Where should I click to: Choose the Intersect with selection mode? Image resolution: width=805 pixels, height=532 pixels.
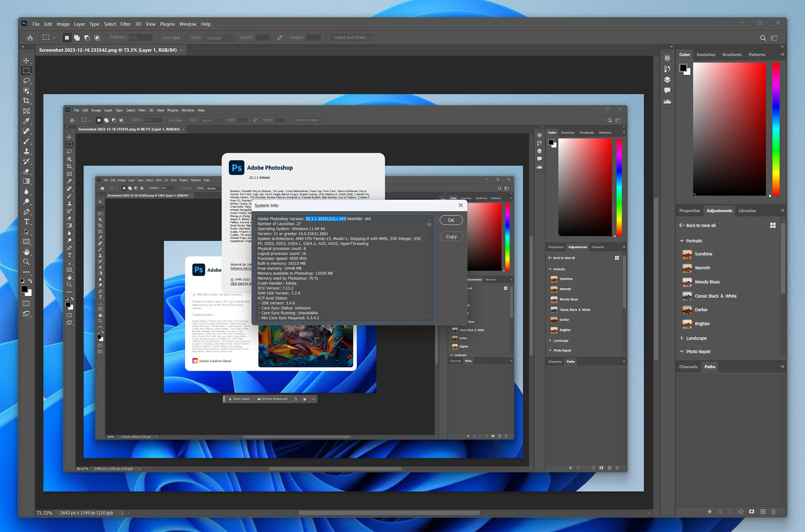coord(97,38)
